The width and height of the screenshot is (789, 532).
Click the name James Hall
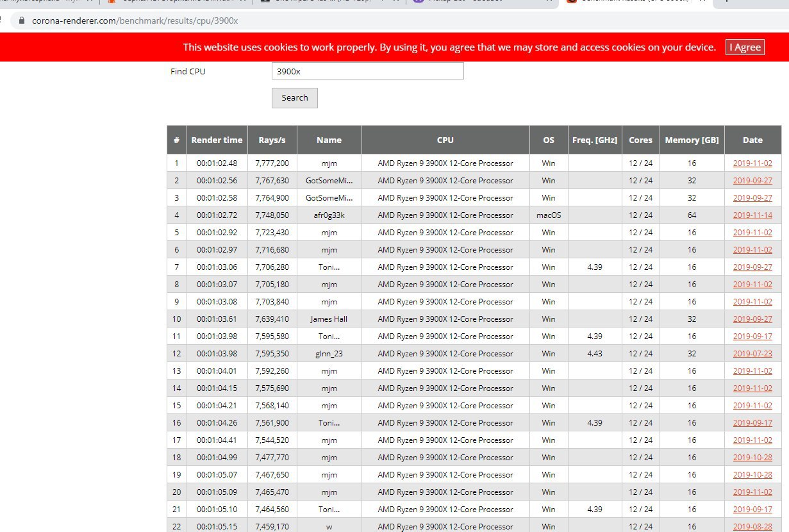click(x=329, y=319)
